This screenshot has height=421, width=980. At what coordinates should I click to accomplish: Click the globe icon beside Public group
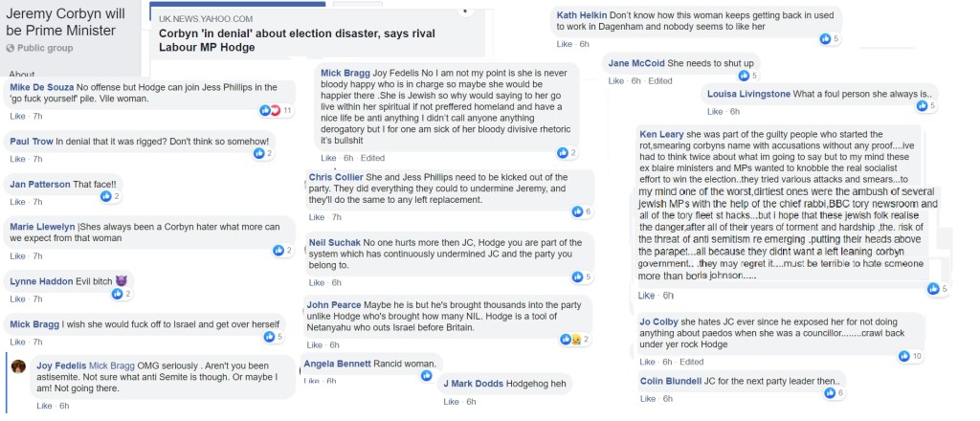click(x=11, y=47)
